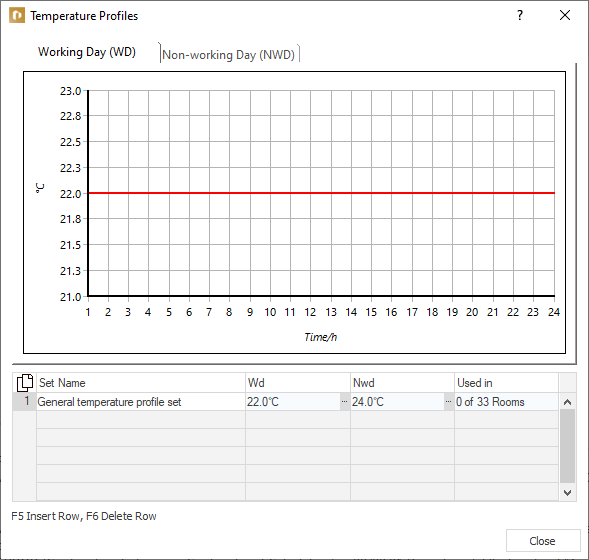Click the scrollbar up arrow
This screenshot has width=589, height=560.
pyautogui.click(x=568, y=402)
